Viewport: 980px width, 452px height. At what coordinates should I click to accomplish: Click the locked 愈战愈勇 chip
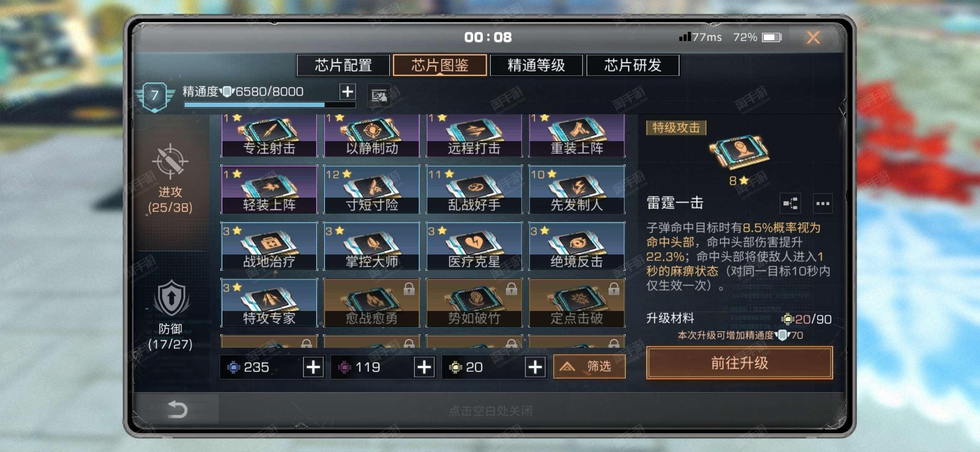(x=371, y=303)
